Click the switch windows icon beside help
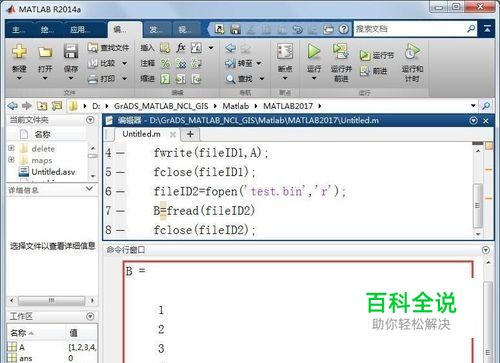Viewport: 500px width, 363px height. pos(328,29)
